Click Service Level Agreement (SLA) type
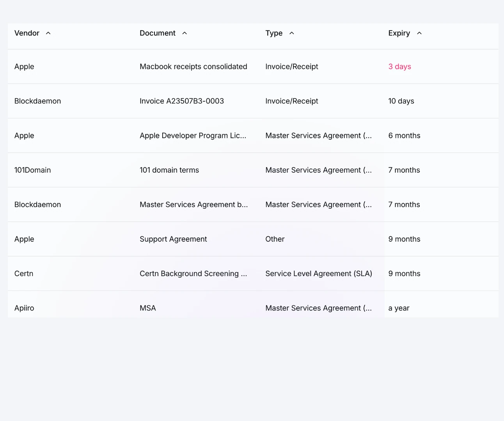 click(319, 274)
